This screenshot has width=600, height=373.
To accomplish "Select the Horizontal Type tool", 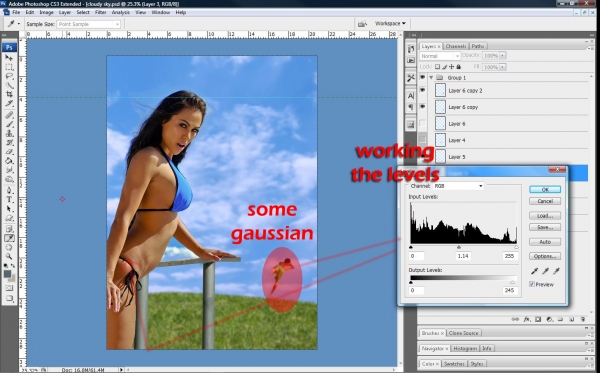I will [9, 199].
